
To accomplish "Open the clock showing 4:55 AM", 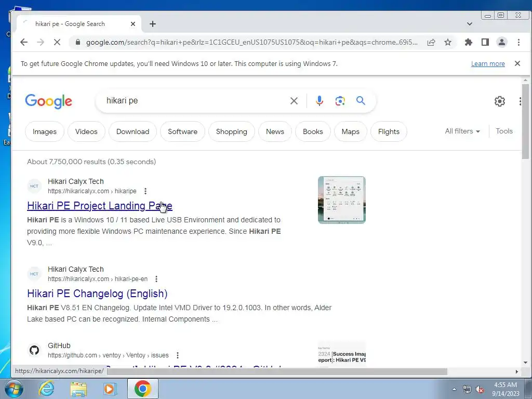I will [506, 389].
